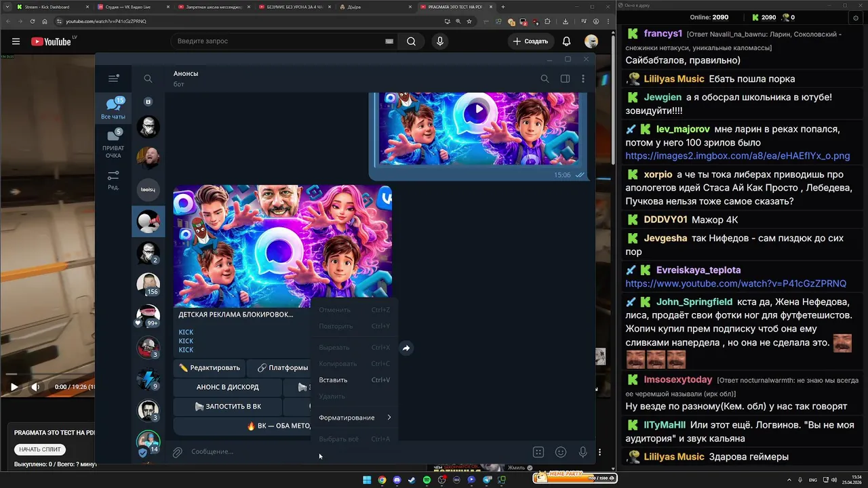The width and height of the screenshot is (868, 488).
Task: Play the video in the top message
Action: click(x=479, y=108)
